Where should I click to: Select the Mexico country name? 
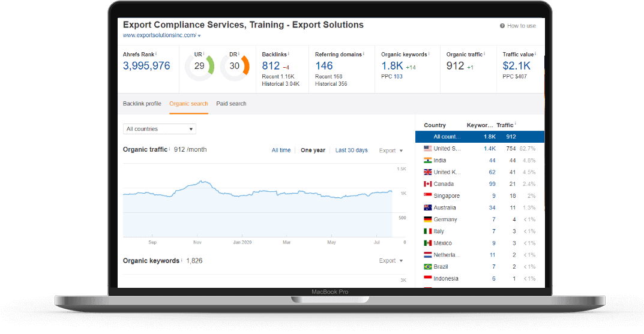[x=443, y=243]
